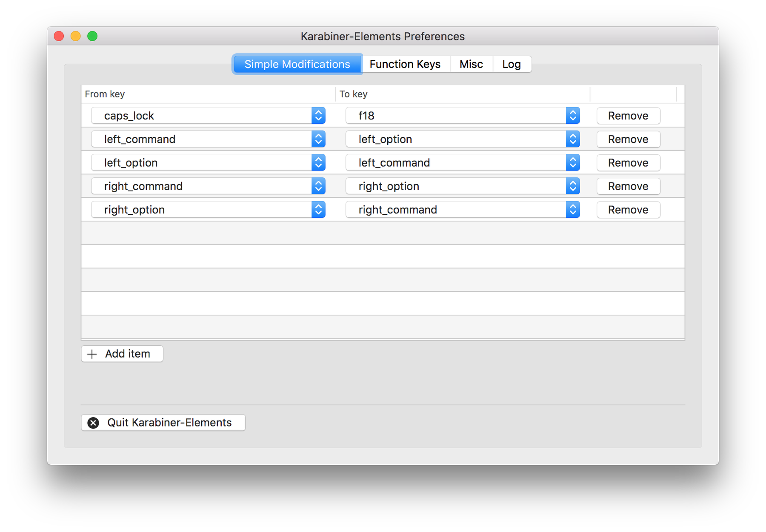Click the quit icon next to Quit Karabiner-Elements
Viewport: 766px width, 532px height.
[94, 422]
